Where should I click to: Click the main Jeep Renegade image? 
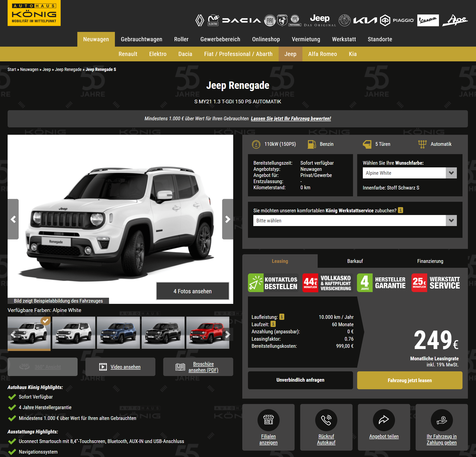120,219
